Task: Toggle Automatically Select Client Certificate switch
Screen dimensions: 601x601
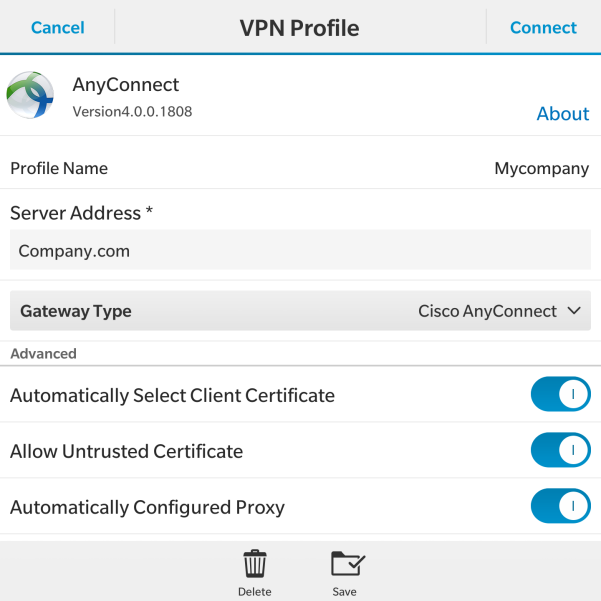Action: tap(560, 395)
